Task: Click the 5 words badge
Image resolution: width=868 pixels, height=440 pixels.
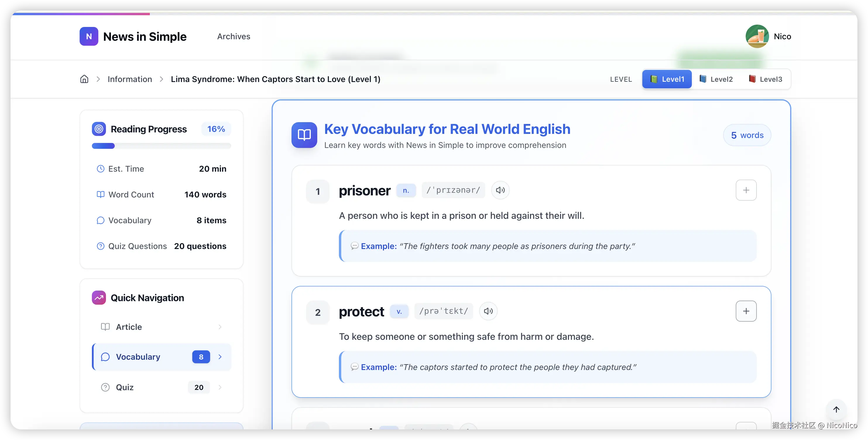Action: coord(747,135)
